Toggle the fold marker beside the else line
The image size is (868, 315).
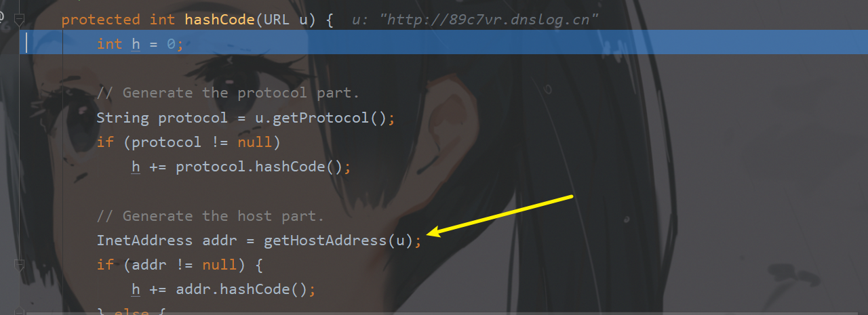pyautogui.click(x=20, y=311)
